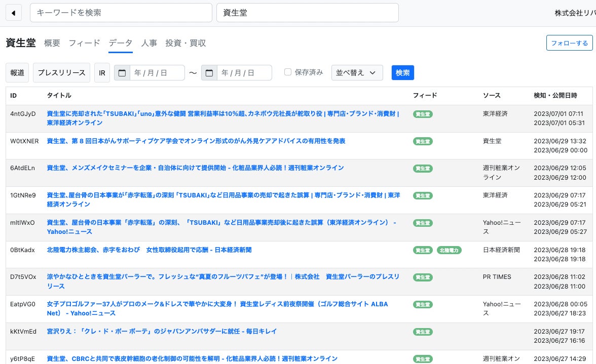This screenshot has height=364, width=596.
Task: Click 資生堂 tag in mltlWxO row
Action: [423, 223]
